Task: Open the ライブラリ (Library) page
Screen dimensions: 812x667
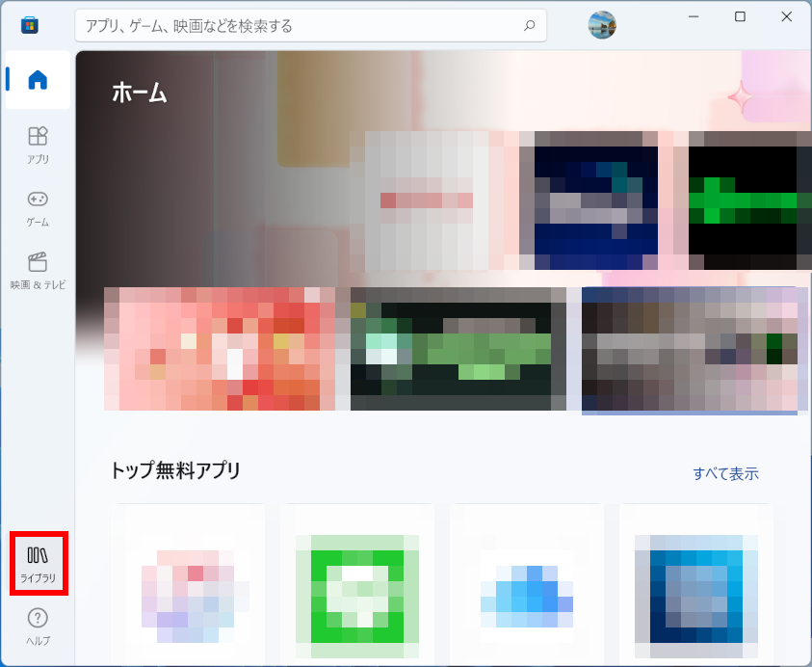Action: tap(38, 563)
